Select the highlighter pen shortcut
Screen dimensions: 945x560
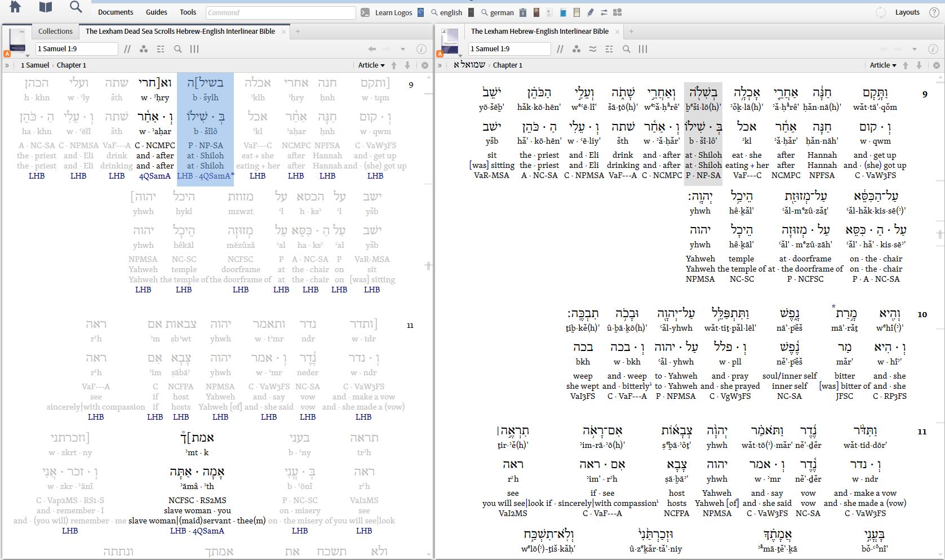(x=590, y=12)
